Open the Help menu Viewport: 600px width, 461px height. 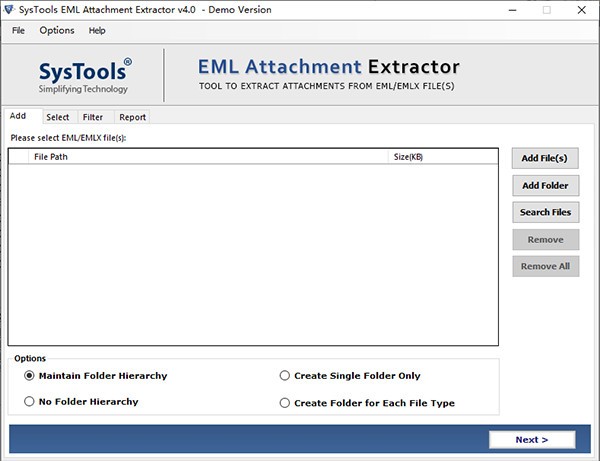pos(97,31)
